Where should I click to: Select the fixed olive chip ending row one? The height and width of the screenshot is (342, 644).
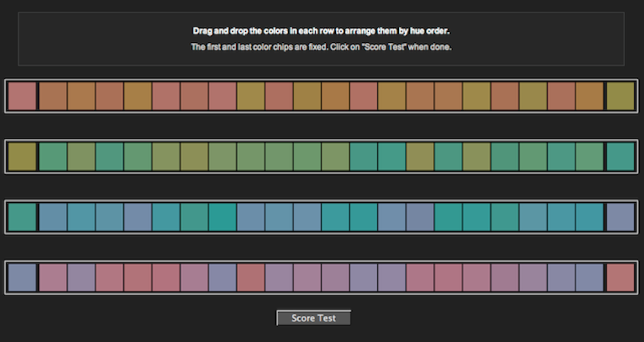click(x=620, y=96)
